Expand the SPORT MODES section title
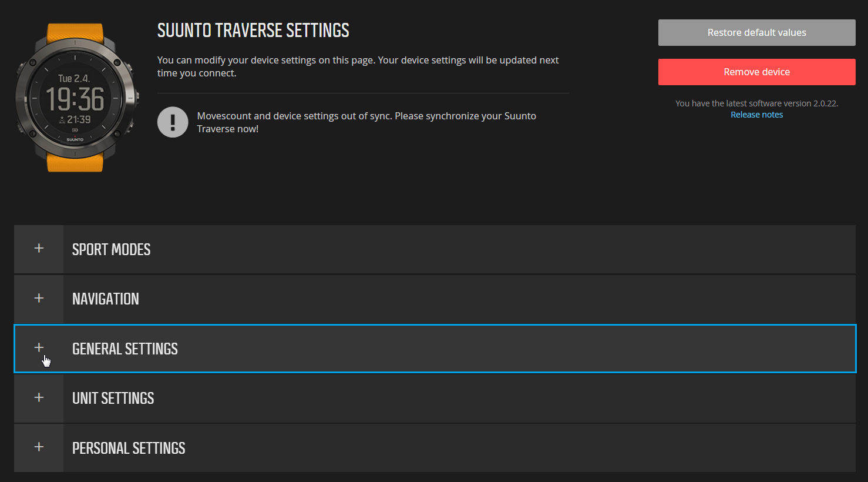The image size is (868, 482). (x=111, y=250)
